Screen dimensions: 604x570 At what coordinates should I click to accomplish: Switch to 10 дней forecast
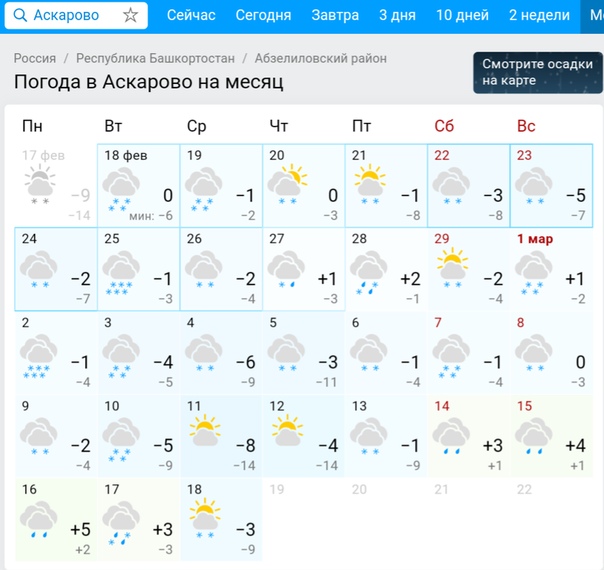[x=463, y=15]
